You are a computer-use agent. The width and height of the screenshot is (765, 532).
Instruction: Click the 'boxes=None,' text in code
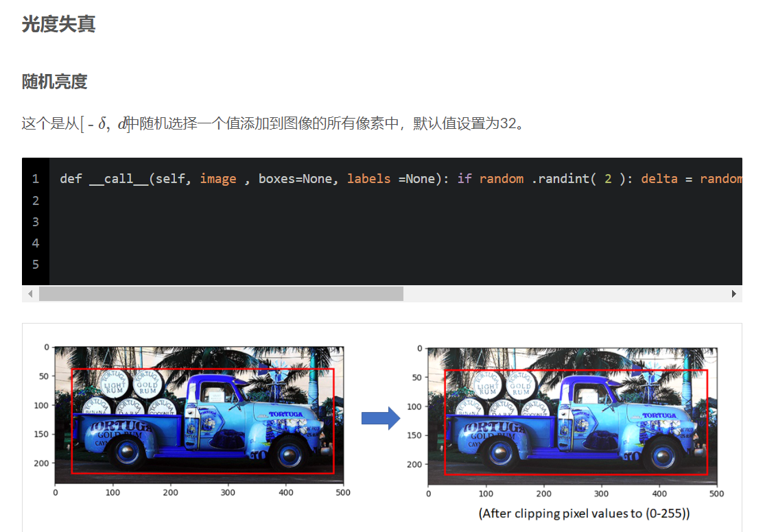[298, 179]
